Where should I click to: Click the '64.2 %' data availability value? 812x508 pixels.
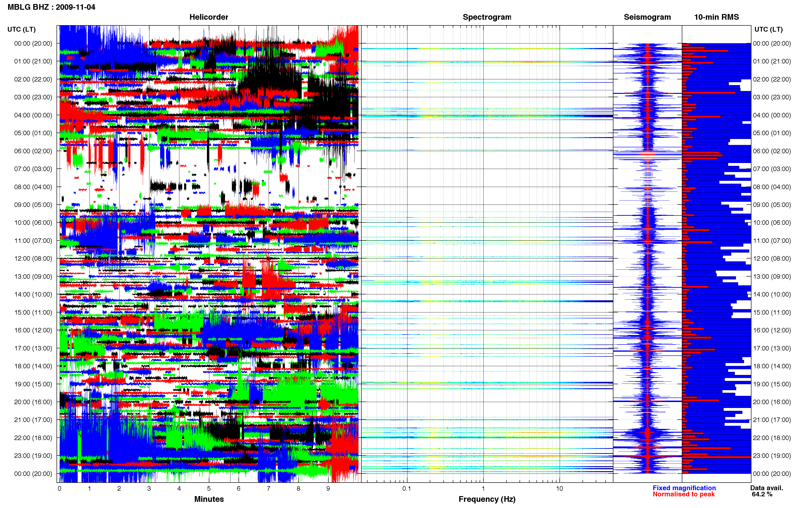tap(762, 494)
